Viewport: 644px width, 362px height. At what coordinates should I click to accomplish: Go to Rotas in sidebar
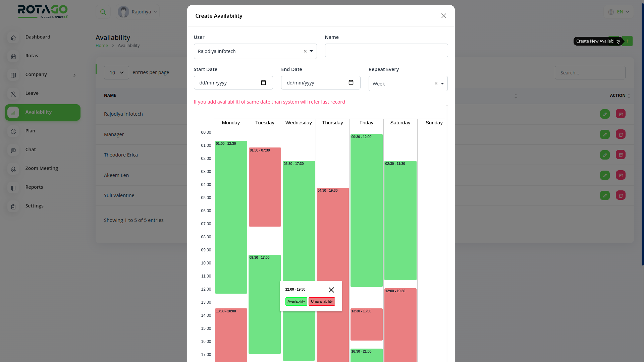tap(32, 56)
